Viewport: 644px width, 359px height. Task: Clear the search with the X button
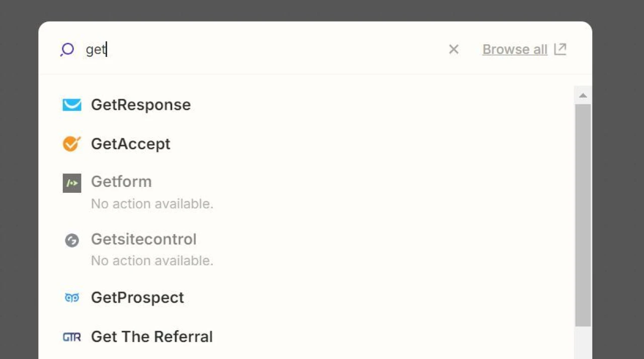[454, 49]
